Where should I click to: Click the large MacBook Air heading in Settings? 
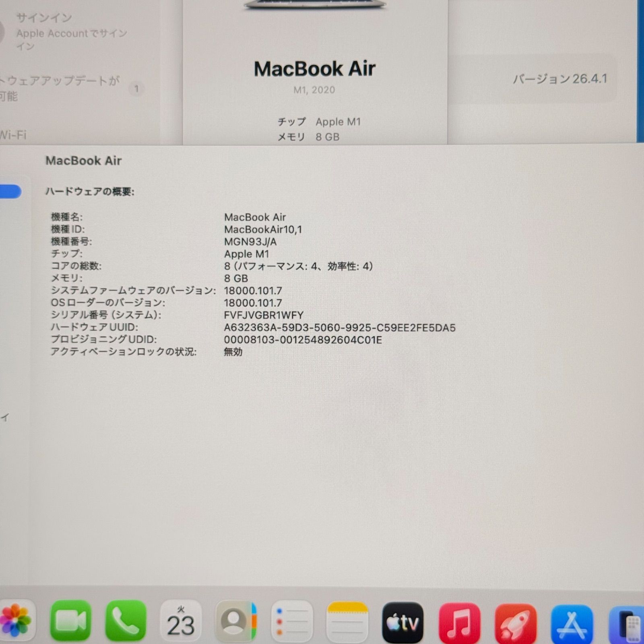click(x=315, y=69)
